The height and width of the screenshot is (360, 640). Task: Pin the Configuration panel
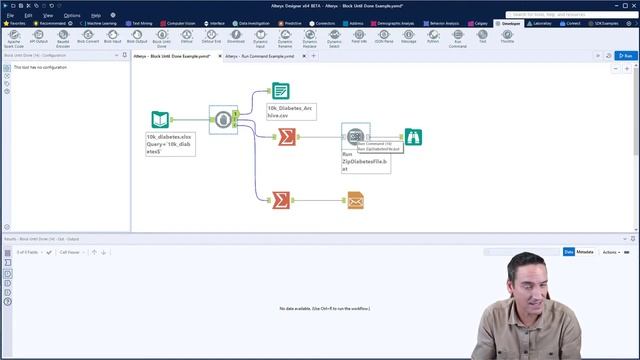point(124,55)
